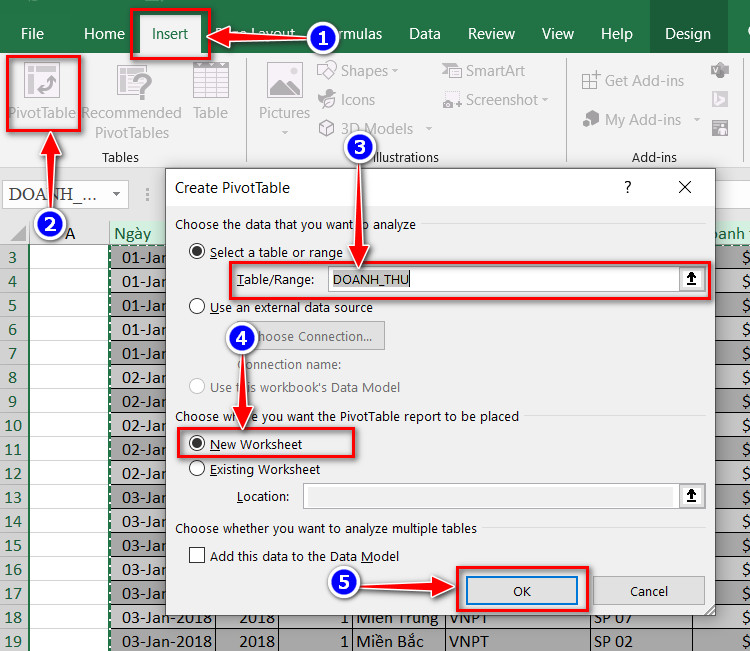This screenshot has width=750, height=651.
Task: Insert SmartArt graphic
Action: tap(483, 71)
